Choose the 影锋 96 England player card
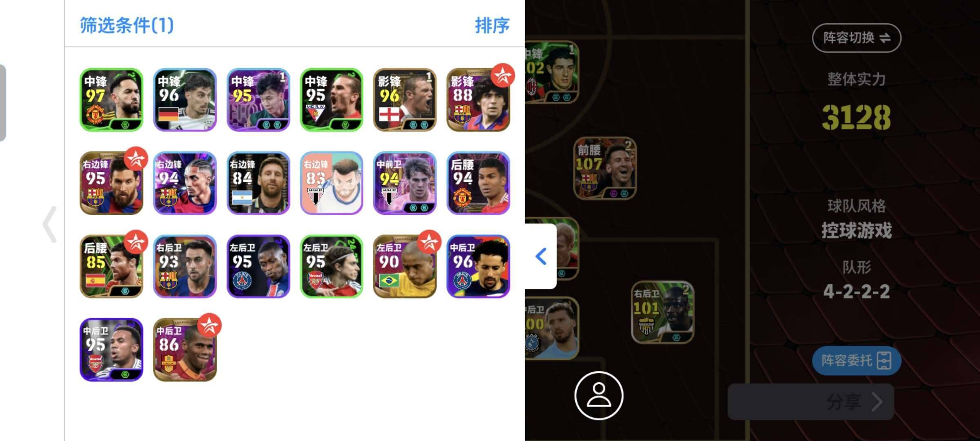The height and width of the screenshot is (441, 980). (405, 100)
